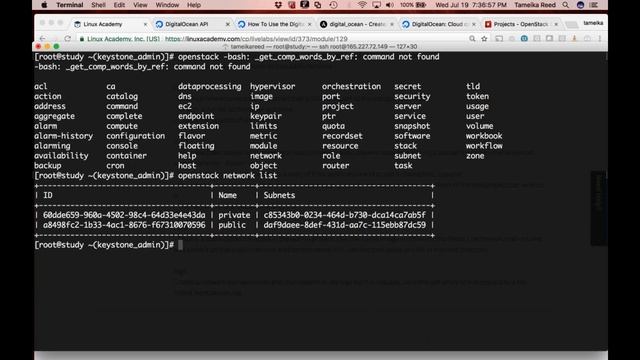
Task: Click the Chrome address bar URL
Action: [256, 39]
